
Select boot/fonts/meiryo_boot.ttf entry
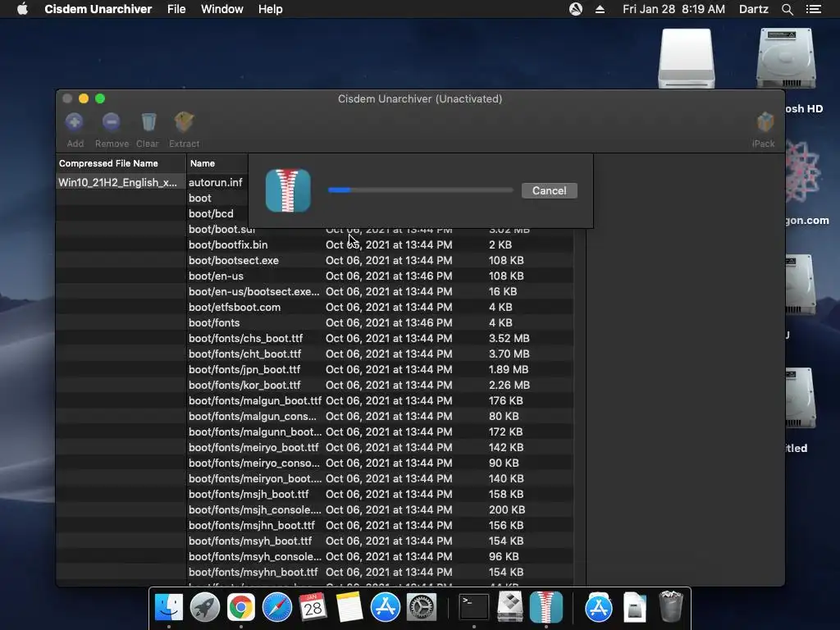tap(381, 447)
